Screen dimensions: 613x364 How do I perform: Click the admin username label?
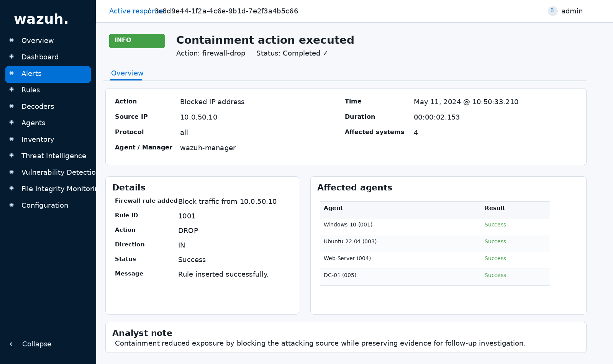572,11
